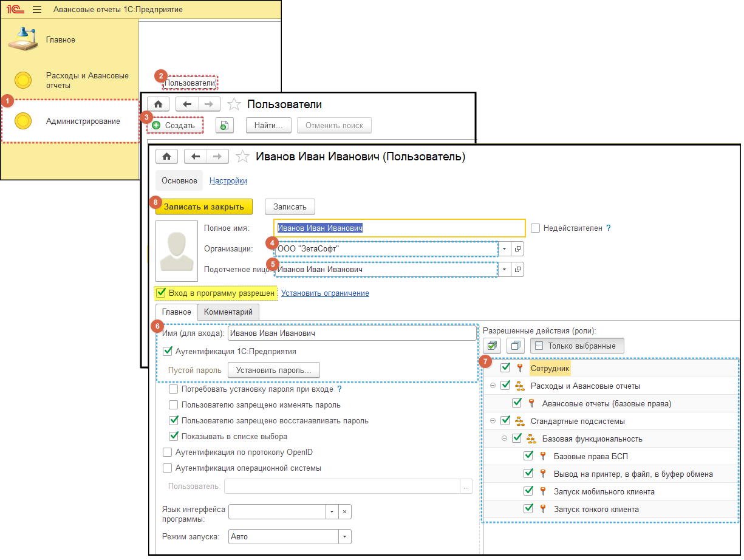Click the help question mark beside Потребовать установку пароля

tap(340, 389)
